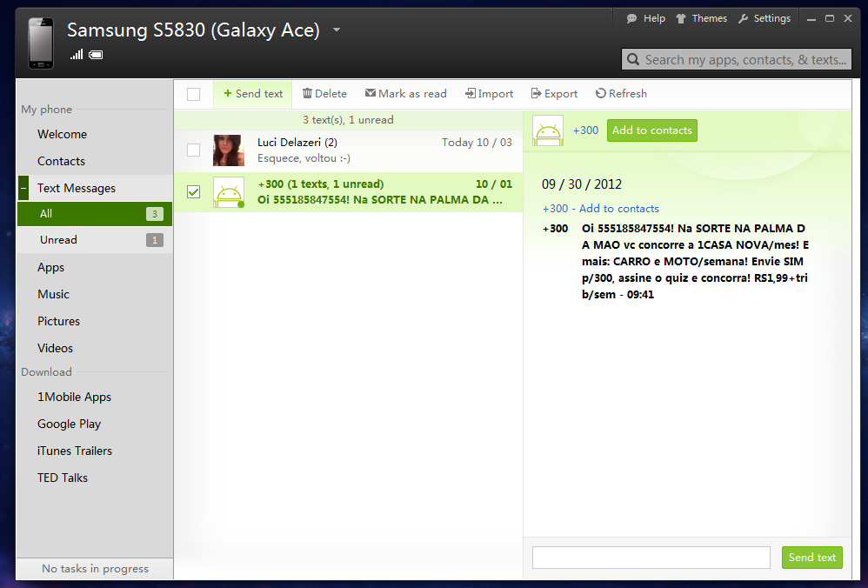868x588 pixels.
Task: Check the Luci Delazeri conversation checkbox
Action: [x=193, y=150]
